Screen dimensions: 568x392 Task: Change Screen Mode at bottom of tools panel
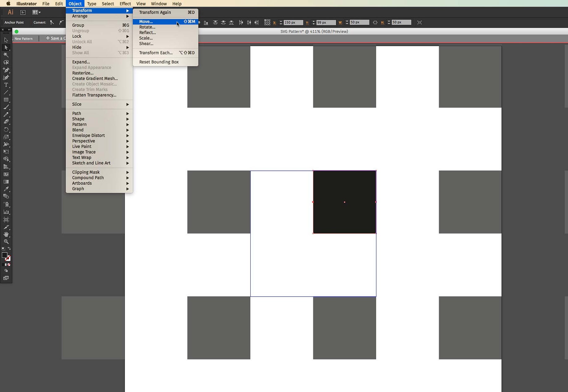pyautogui.click(x=6, y=278)
